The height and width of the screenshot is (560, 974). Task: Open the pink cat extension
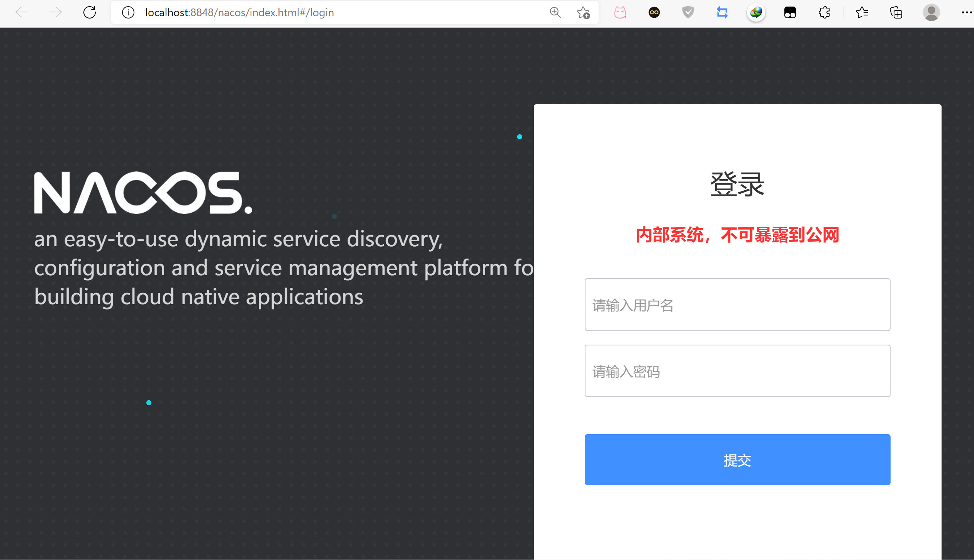(x=620, y=12)
